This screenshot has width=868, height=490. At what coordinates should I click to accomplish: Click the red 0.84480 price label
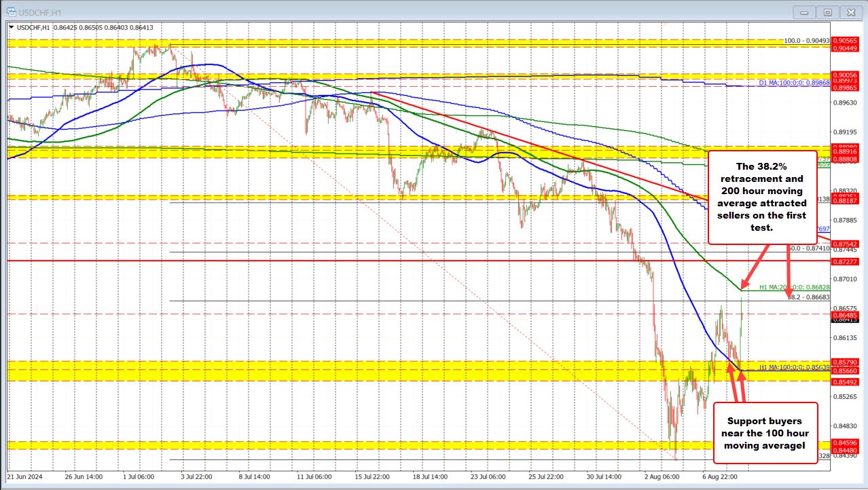coord(846,450)
